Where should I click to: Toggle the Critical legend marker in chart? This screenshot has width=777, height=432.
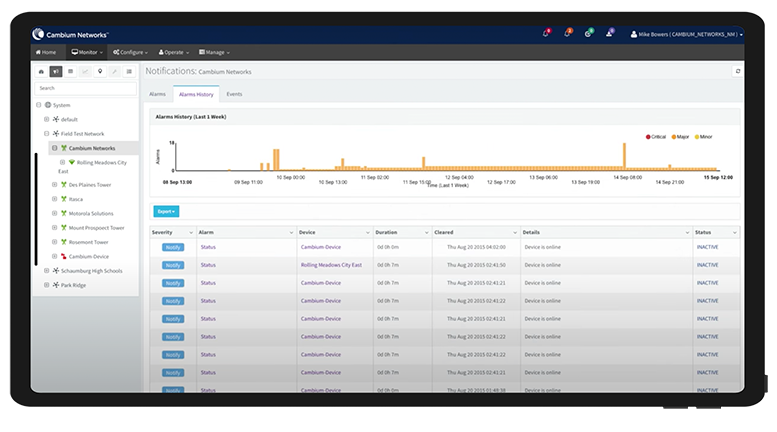[648, 137]
